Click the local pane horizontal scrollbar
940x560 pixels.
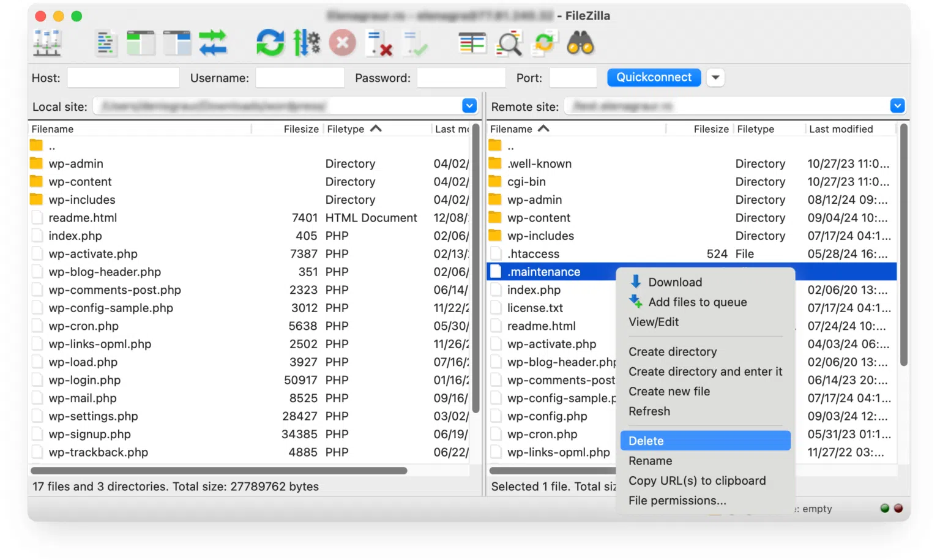point(218,471)
